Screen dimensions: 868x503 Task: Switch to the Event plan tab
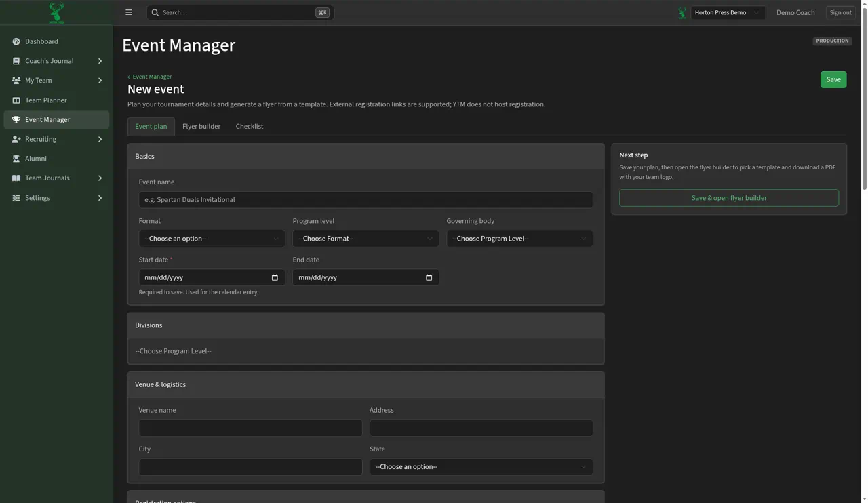151,126
